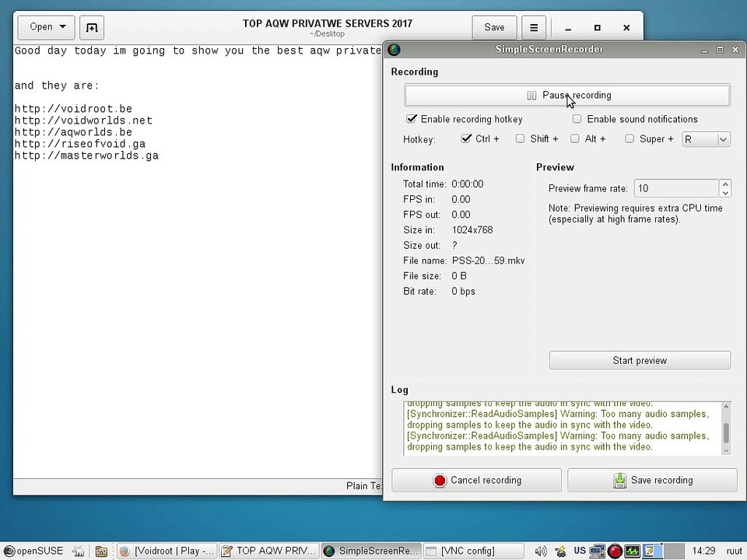Click the line http://voidworlds.net
Viewport: 747px width, 560px height.
(83, 121)
